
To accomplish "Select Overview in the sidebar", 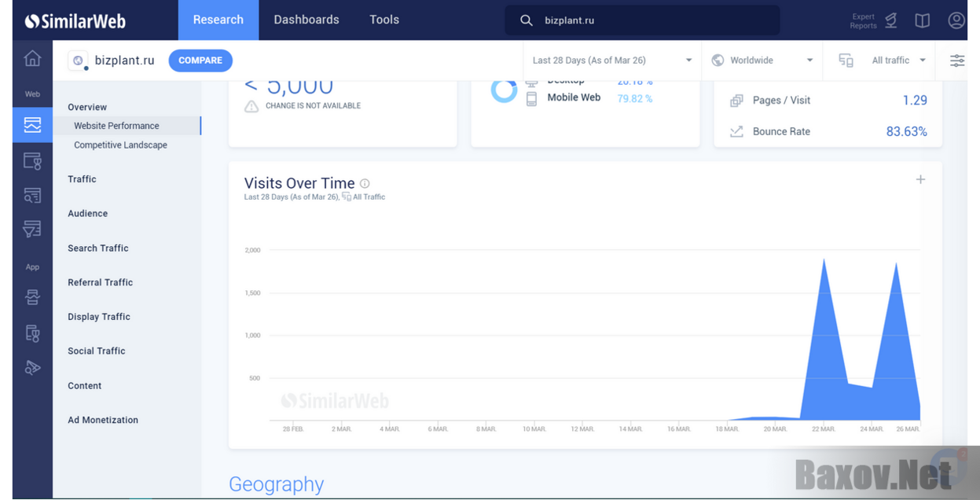I will tap(87, 107).
